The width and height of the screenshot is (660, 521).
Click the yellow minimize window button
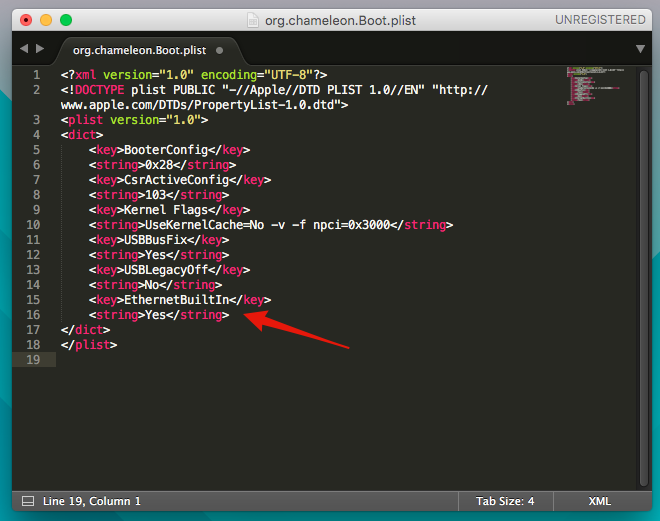46,20
